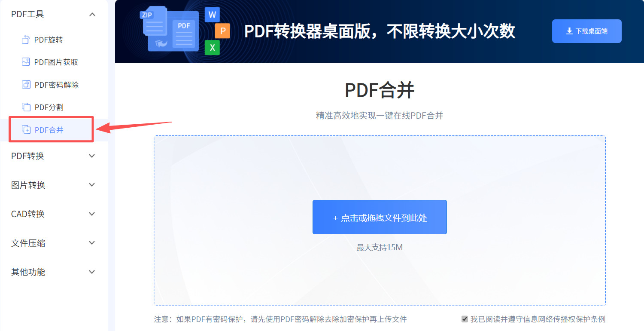Select 其他功能 in the sidebar menu
Image resolution: width=644 pixels, height=331 pixels.
[x=52, y=272]
